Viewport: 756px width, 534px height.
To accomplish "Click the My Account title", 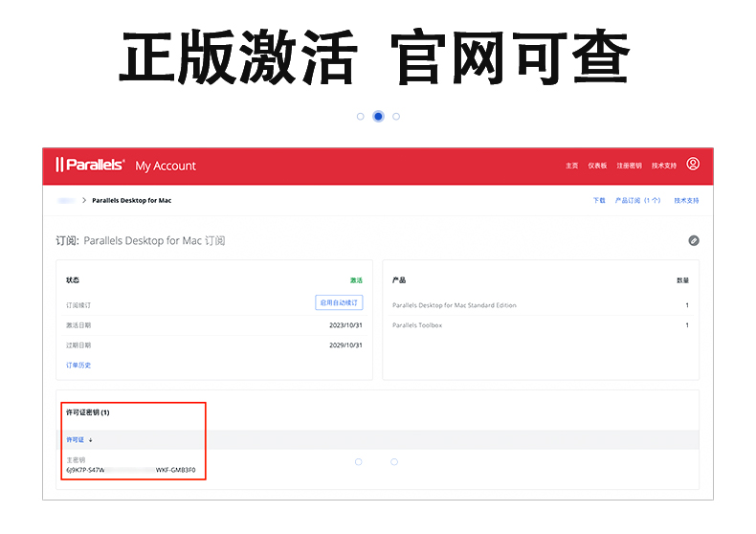I will (x=166, y=166).
